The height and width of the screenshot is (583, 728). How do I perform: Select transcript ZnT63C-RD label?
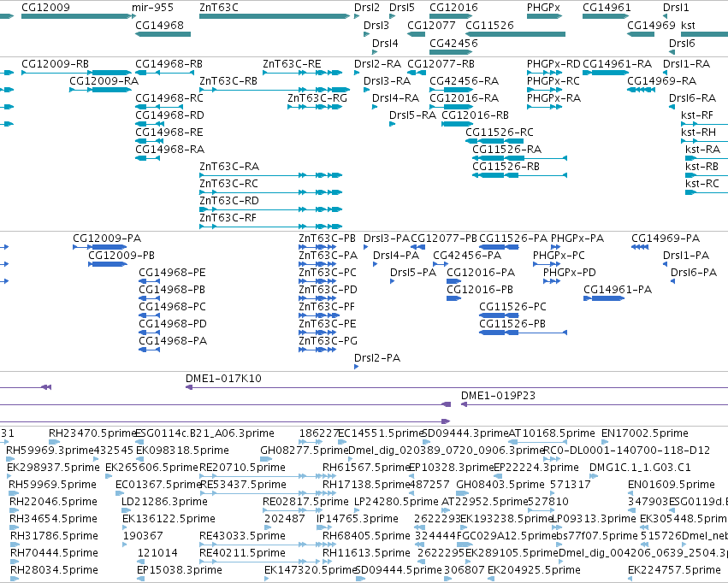[x=229, y=201]
